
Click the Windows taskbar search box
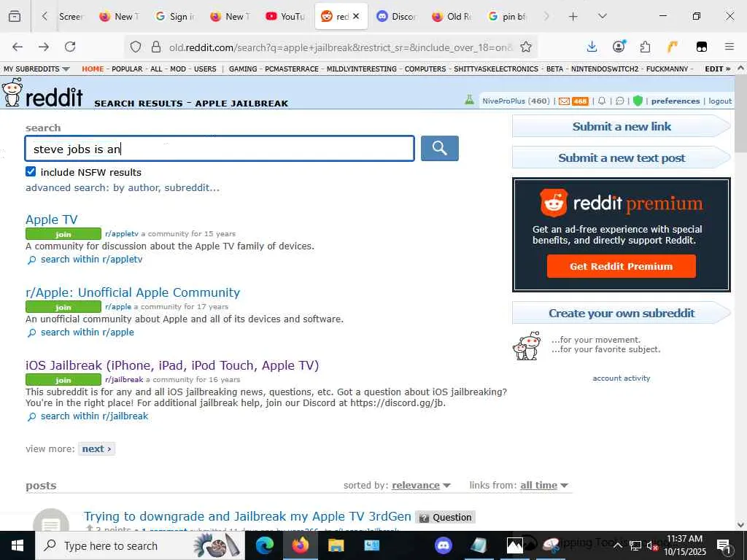pyautogui.click(x=139, y=545)
